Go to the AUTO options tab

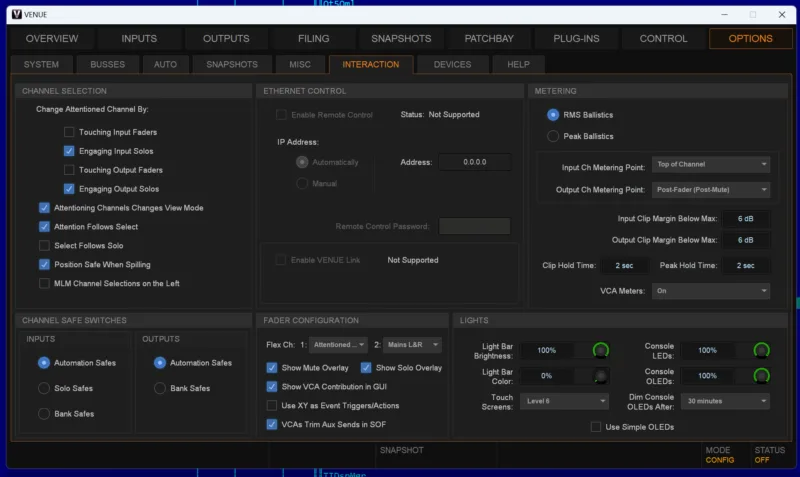pos(165,65)
